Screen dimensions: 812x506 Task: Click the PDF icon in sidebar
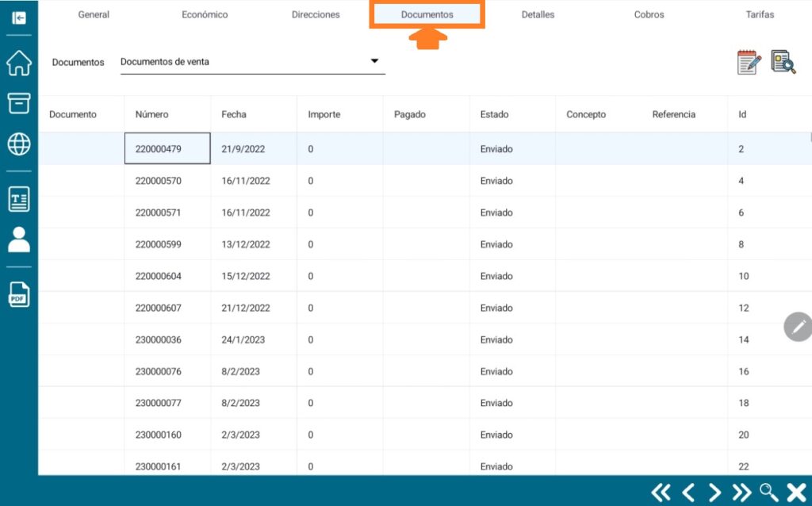pyautogui.click(x=19, y=295)
